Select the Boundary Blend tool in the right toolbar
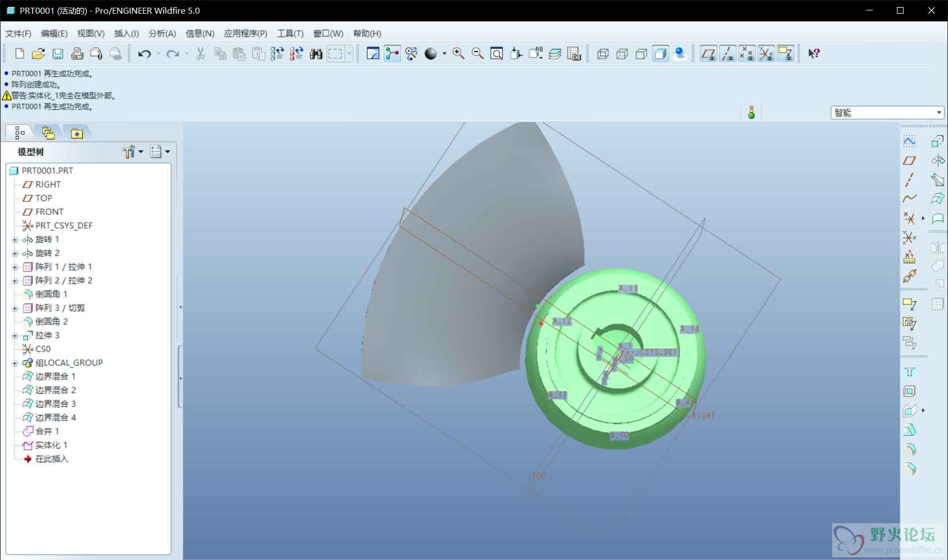 pos(938,199)
